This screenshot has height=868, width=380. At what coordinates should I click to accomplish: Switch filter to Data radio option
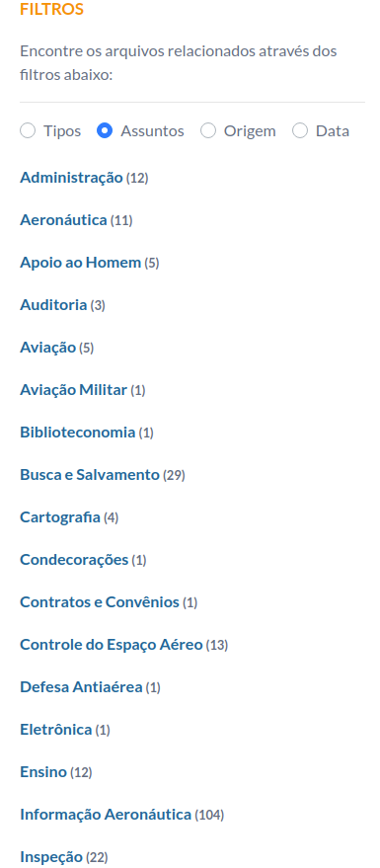(x=300, y=131)
